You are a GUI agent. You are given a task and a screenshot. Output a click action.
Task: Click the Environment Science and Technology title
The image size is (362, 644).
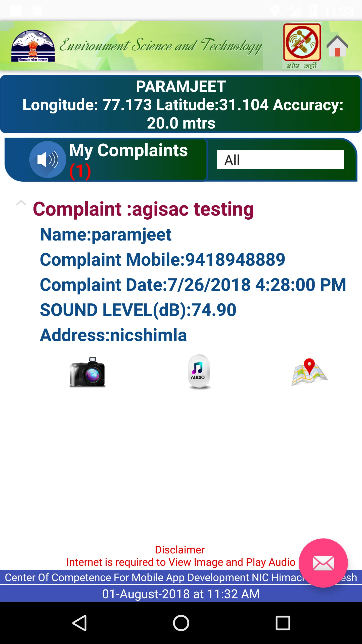point(161,46)
